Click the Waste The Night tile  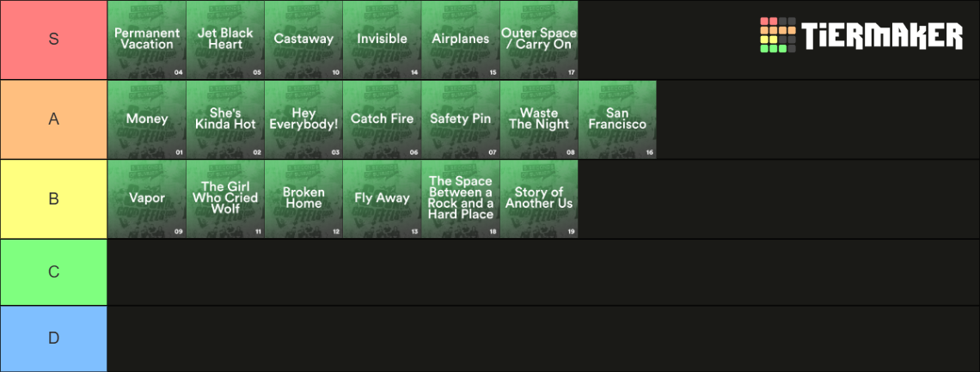click(x=539, y=119)
